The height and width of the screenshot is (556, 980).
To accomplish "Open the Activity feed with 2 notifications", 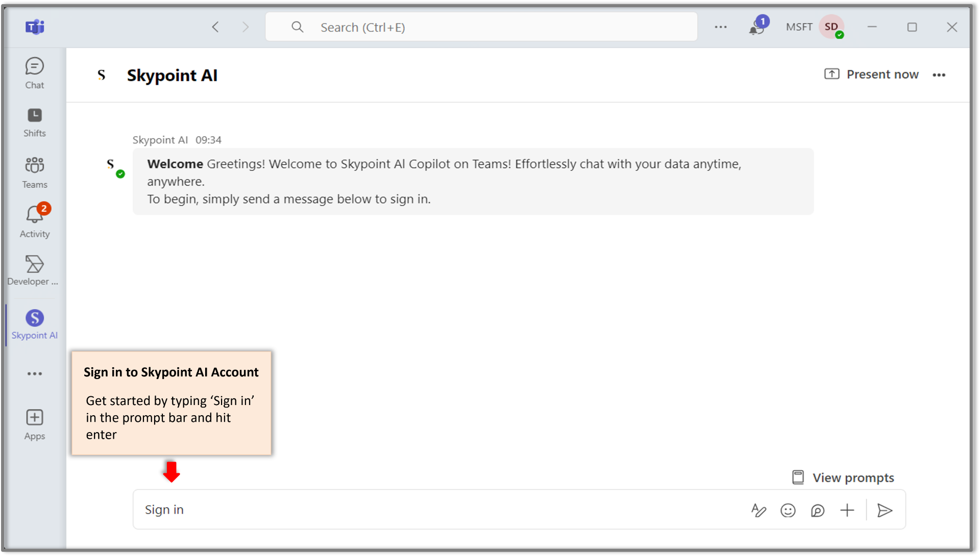I will [34, 221].
